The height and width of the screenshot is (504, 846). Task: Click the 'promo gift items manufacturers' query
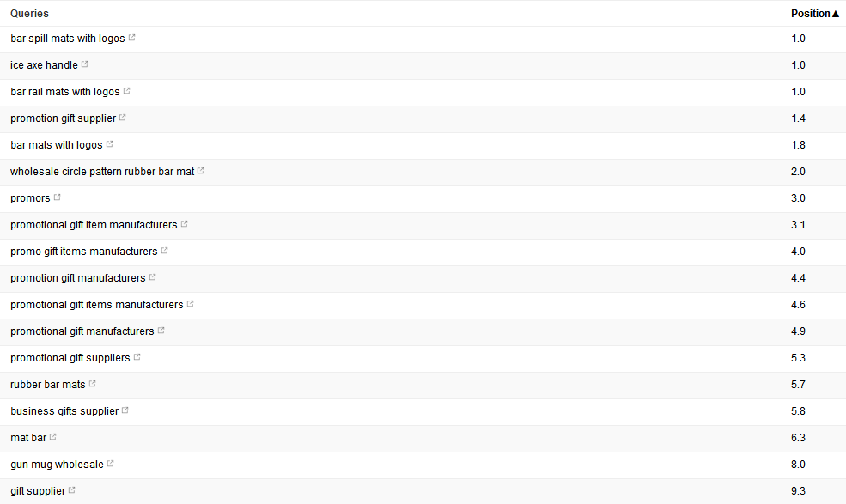(83, 252)
